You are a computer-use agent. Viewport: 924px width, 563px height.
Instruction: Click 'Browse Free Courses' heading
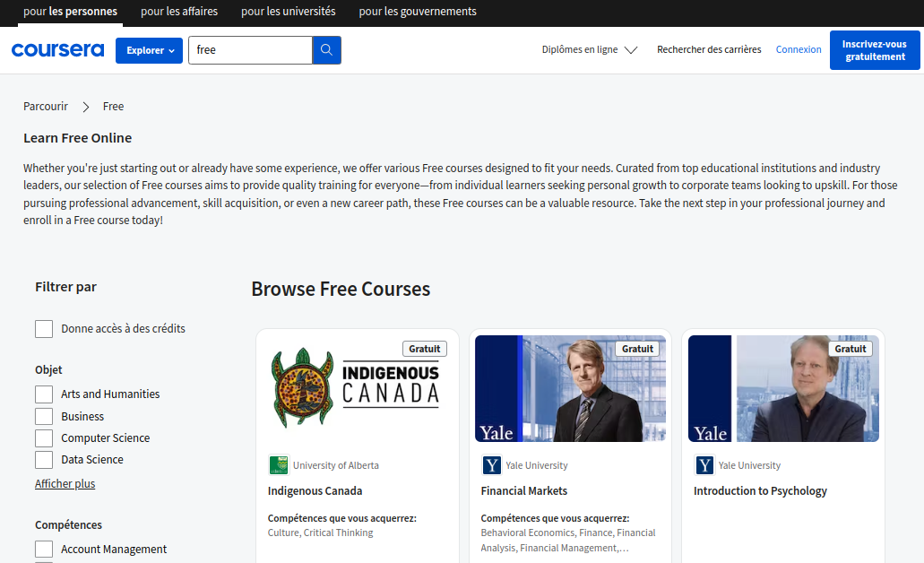click(341, 290)
